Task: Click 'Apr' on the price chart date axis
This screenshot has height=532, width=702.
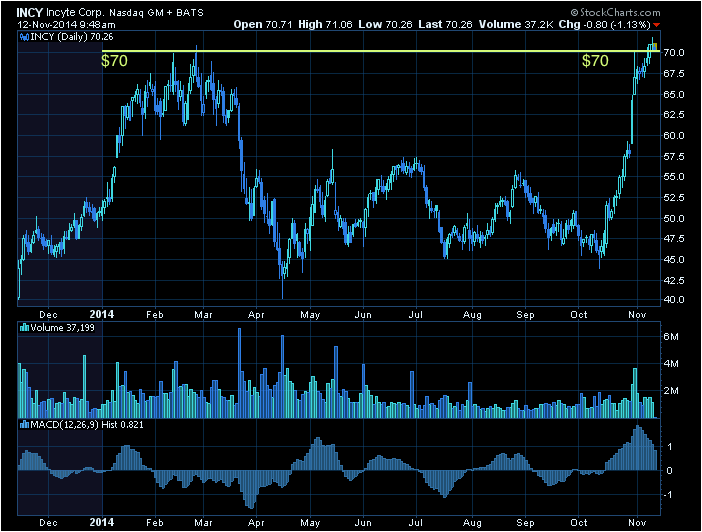Action: [256, 315]
